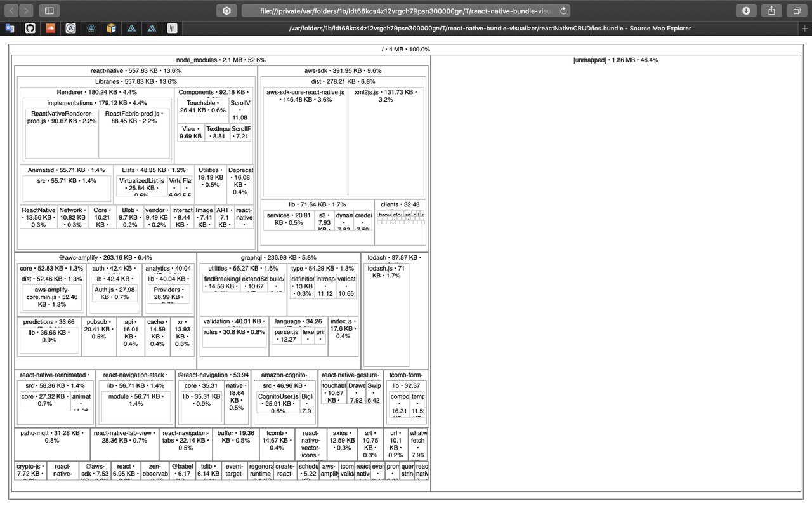Switch to the Google Translate pinned tab
Viewport: 812px width, 508px height.
pyautogui.click(x=10, y=28)
